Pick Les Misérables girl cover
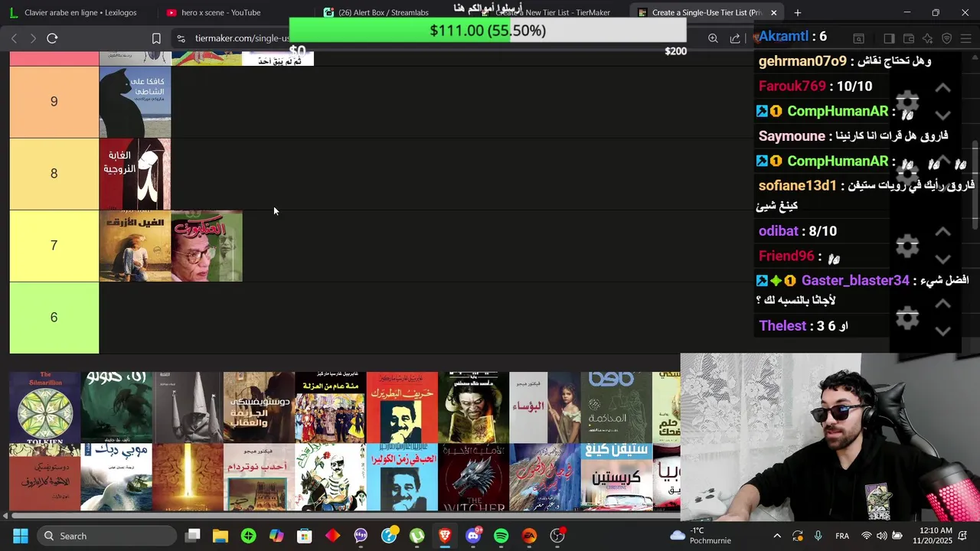This screenshot has width=980, height=551. pyautogui.click(x=545, y=407)
